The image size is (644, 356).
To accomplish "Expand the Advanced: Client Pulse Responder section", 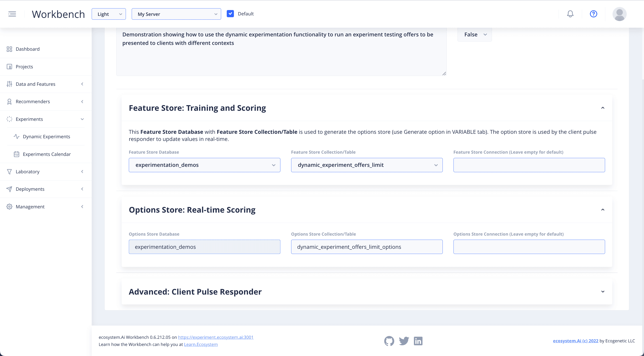I will pos(602,291).
